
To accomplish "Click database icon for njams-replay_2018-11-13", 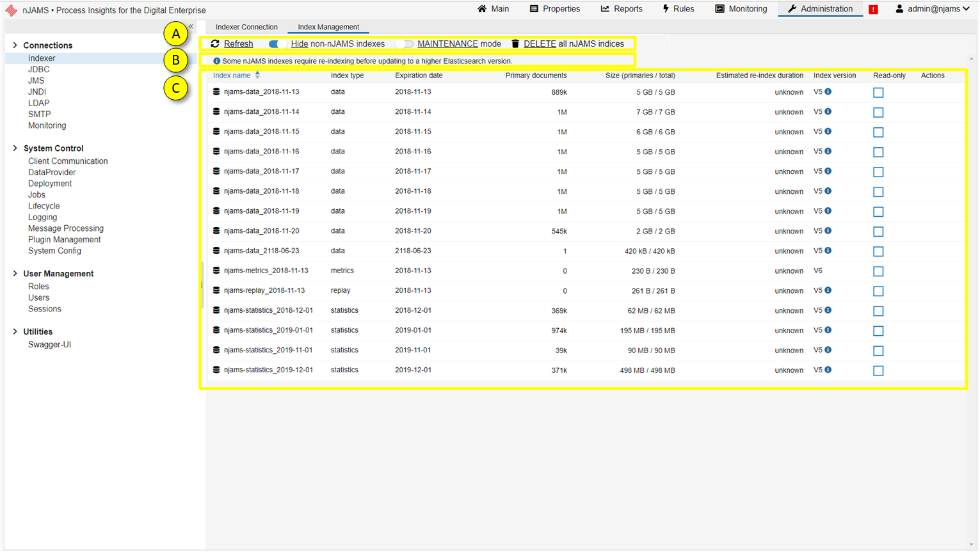I will pyautogui.click(x=216, y=290).
